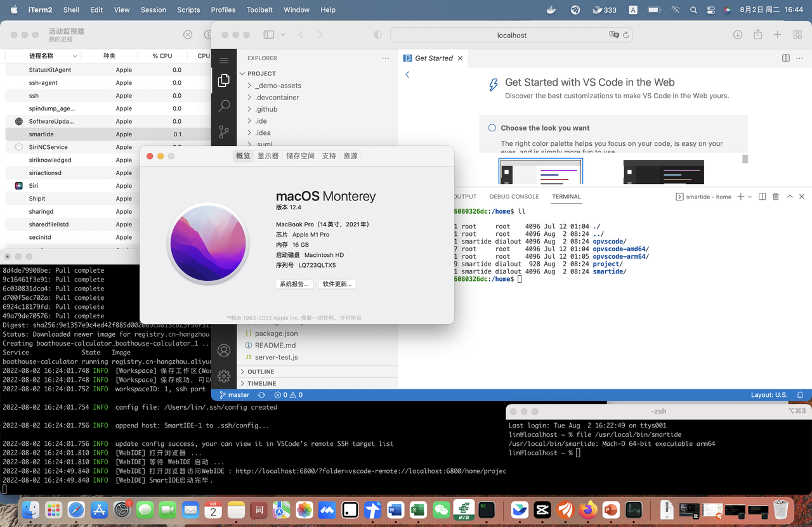Screen dimensions: 812x527
Task: Open the launch profile dropdown beside new terminal
Action: [750, 197]
